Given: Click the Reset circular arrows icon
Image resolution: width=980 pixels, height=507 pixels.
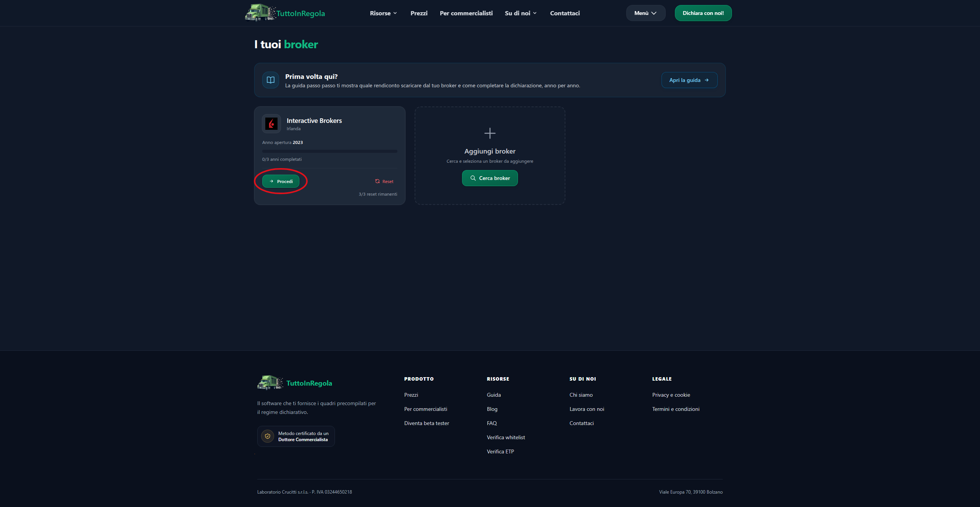Looking at the screenshot, I should (377, 181).
